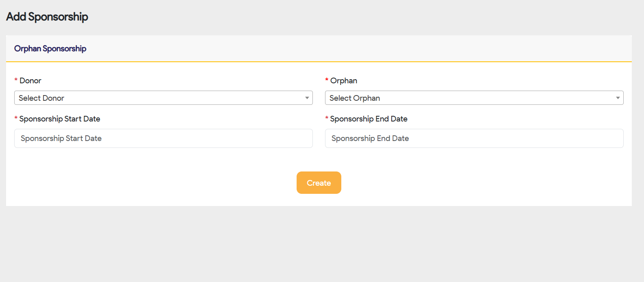The image size is (644, 282).
Task: Click the Orphan field label
Action: pyautogui.click(x=344, y=81)
